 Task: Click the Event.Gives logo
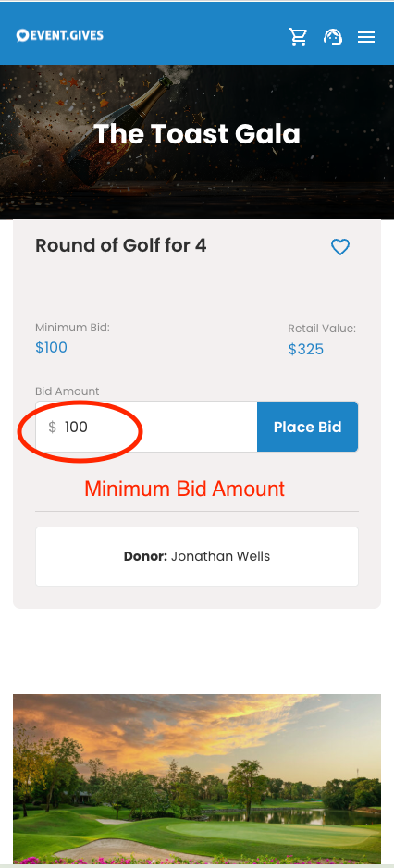tap(60, 35)
